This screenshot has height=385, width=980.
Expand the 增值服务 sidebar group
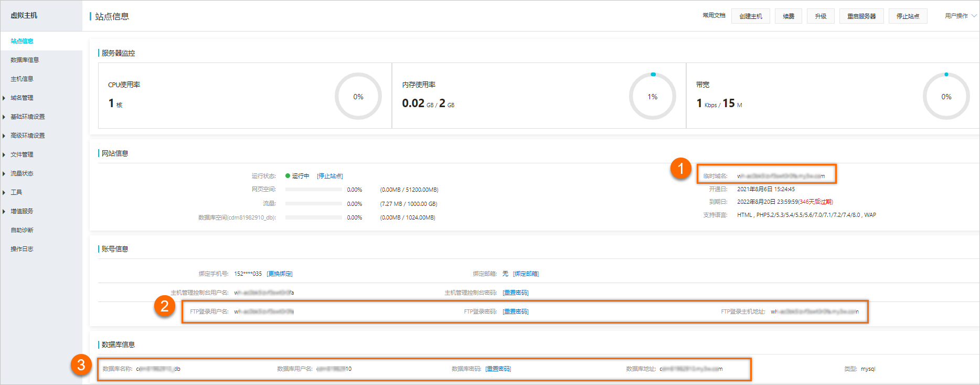click(22, 211)
